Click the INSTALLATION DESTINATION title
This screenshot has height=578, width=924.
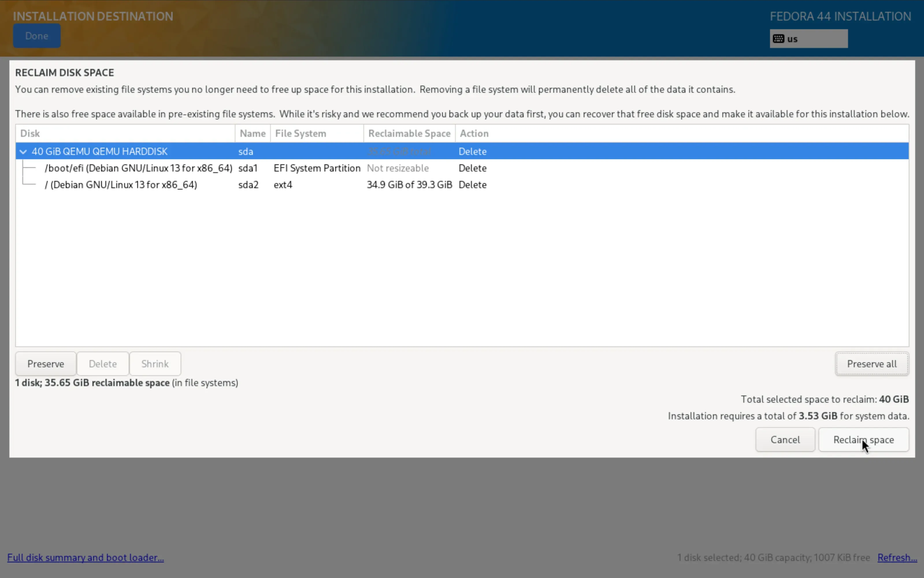93,16
